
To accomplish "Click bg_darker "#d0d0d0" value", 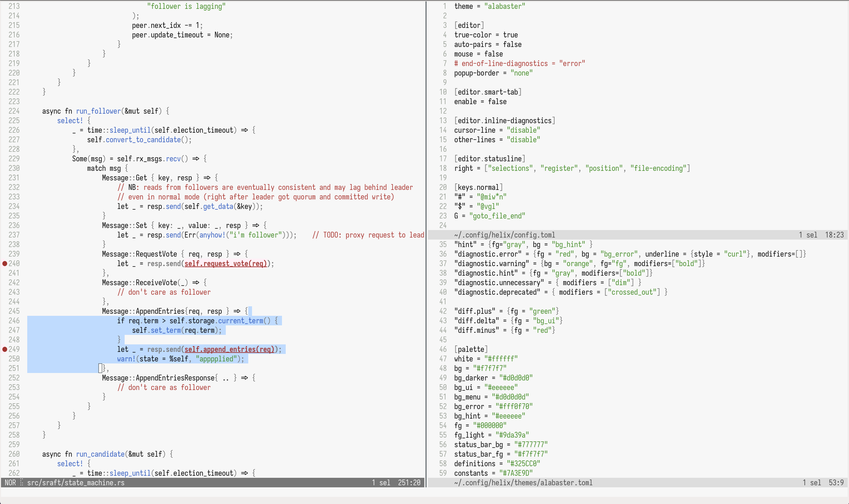I will [516, 378].
